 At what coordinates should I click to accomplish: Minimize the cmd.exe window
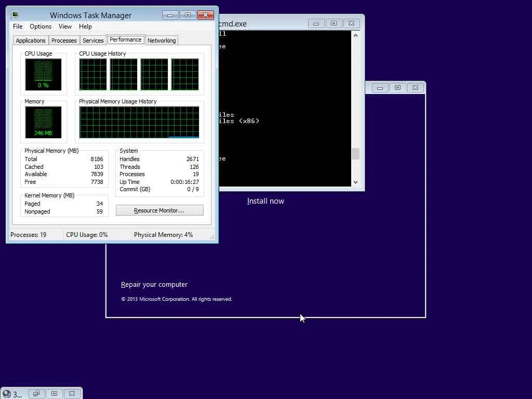pyautogui.click(x=316, y=23)
